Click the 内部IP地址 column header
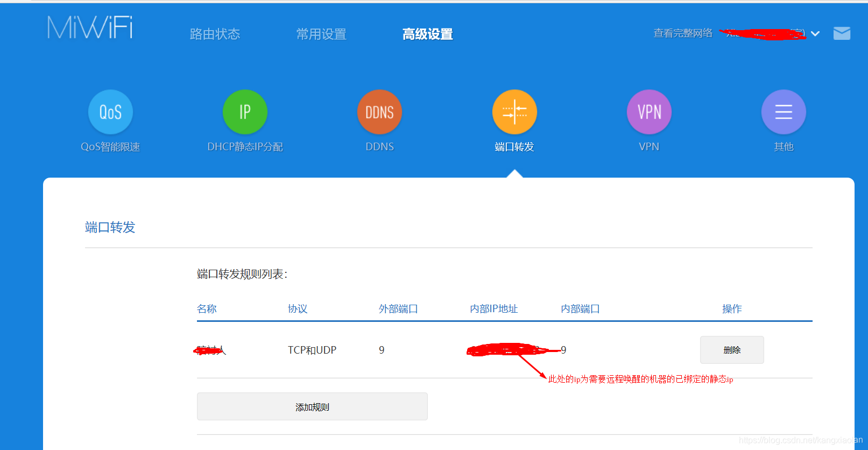Screen dimensions: 868x450 click(x=494, y=308)
